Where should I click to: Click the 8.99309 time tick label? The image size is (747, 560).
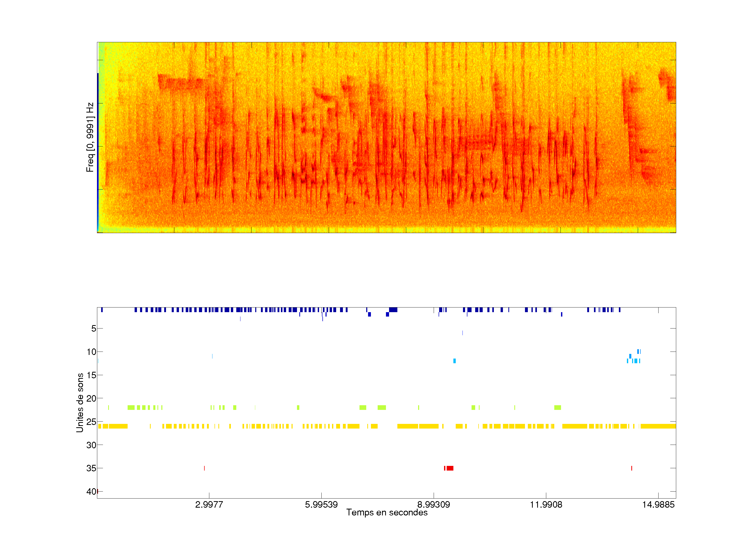click(434, 505)
